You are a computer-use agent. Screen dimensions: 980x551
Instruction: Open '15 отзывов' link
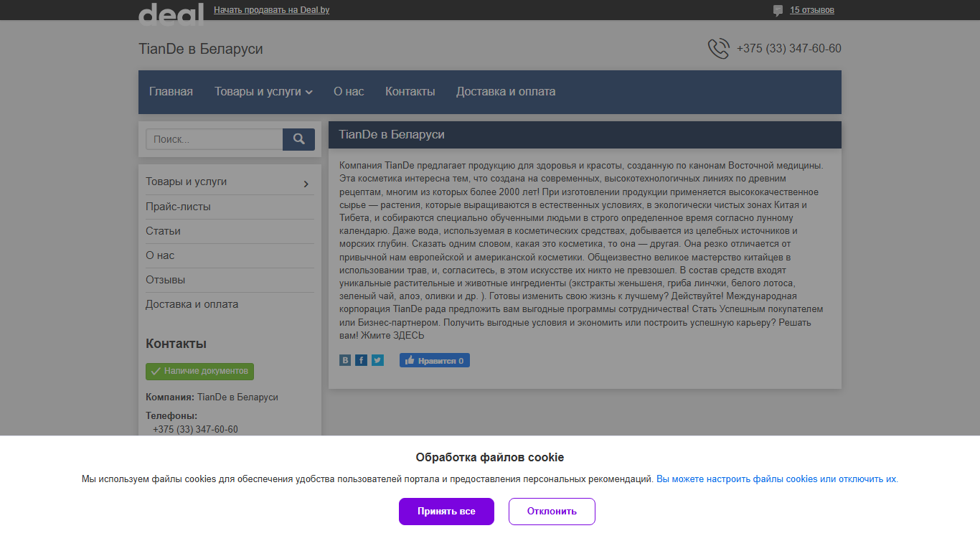pos(812,10)
